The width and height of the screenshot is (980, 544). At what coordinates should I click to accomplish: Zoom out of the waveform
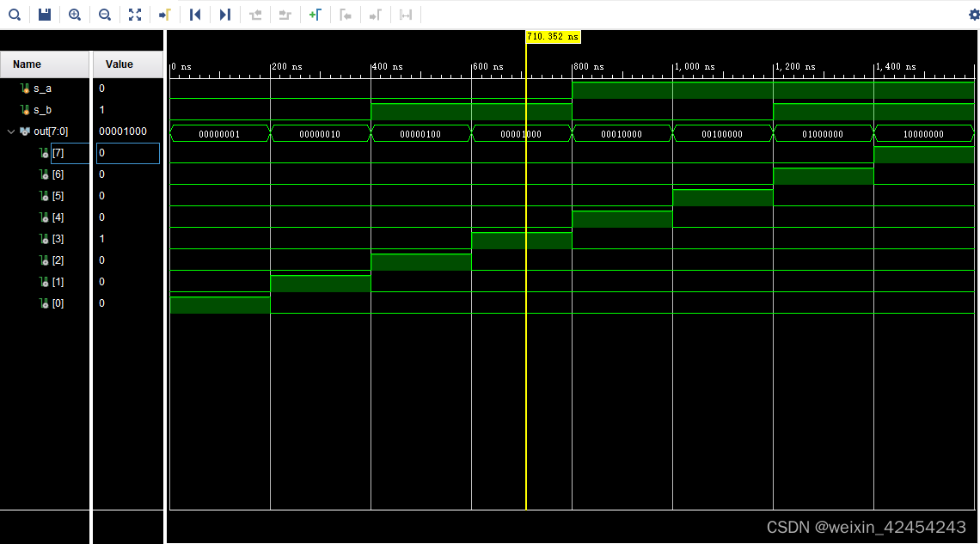pyautogui.click(x=104, y=15)
